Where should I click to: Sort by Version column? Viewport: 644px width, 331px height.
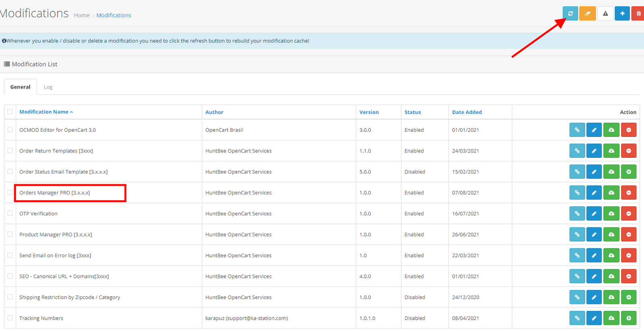pyautogui.click(x=369, y=112)
